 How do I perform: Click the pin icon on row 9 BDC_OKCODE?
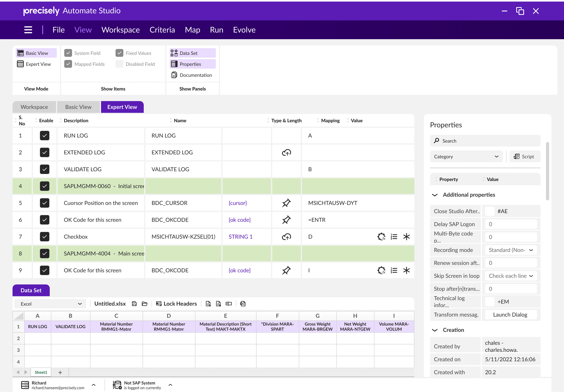click(286, 270)
